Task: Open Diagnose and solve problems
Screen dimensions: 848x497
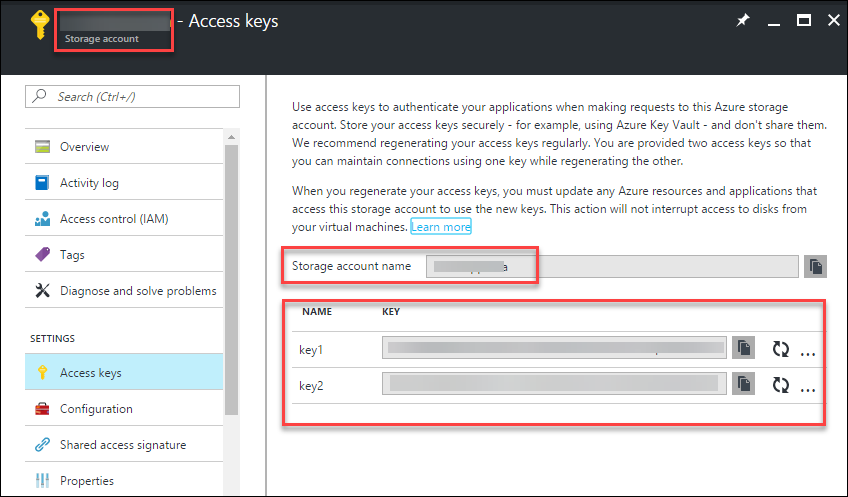Action: 124,290
